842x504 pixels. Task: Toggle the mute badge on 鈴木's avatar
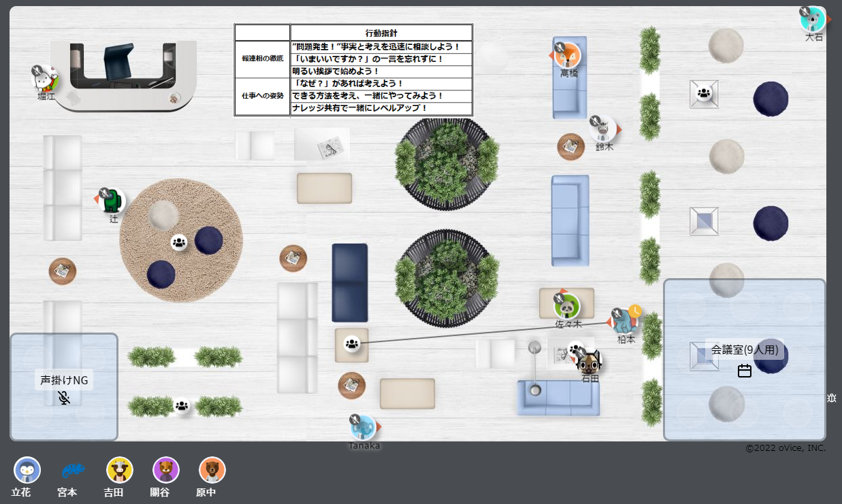(x=596, y=121)
